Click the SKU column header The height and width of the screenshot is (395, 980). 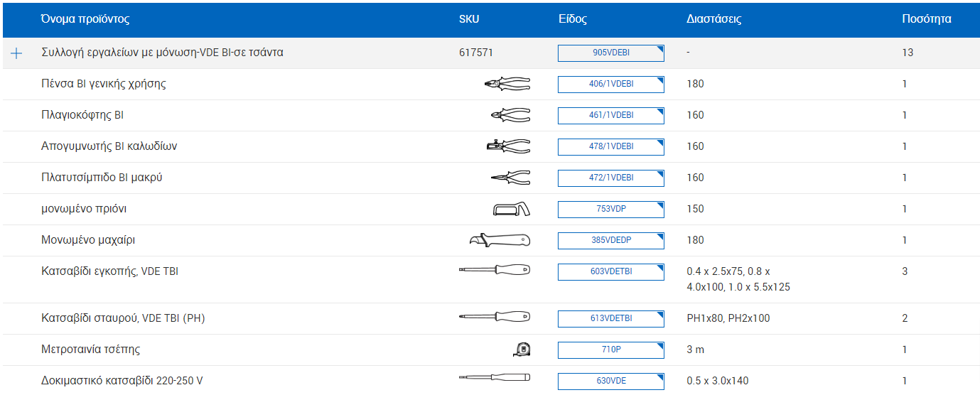pos(469,19)
